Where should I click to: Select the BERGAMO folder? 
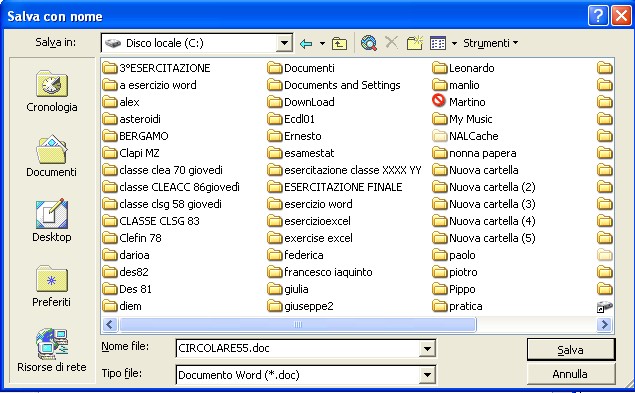(x=135, y=136)
